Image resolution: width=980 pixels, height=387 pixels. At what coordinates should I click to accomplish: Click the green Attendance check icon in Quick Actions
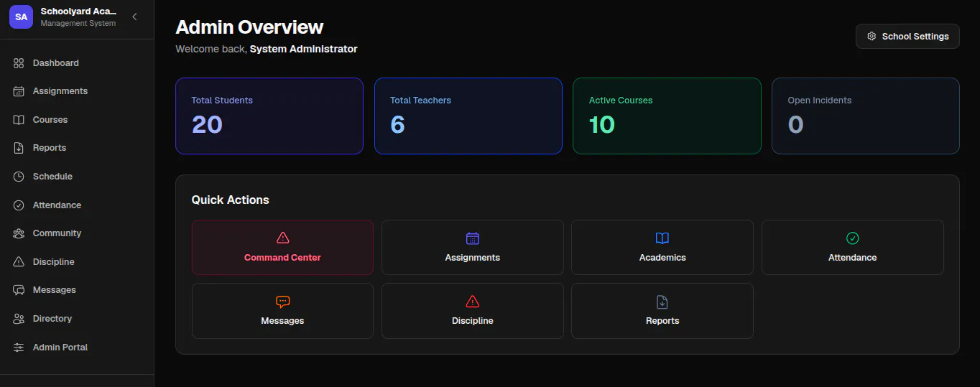(852, 238)
